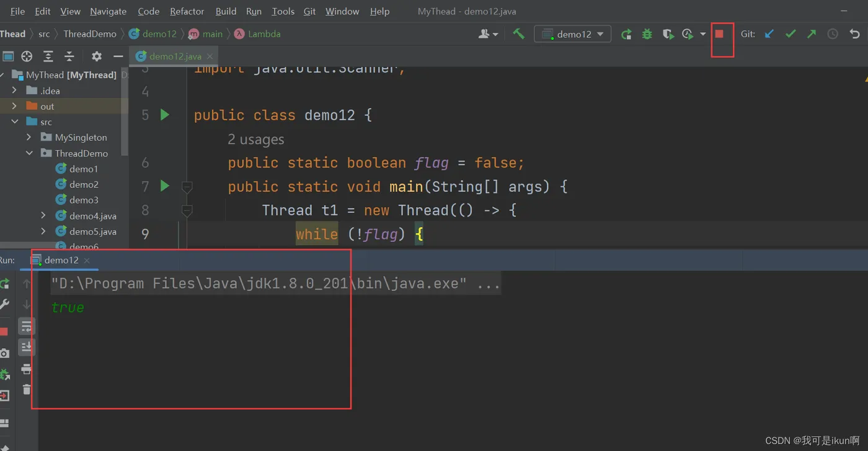Open demo2 class in project tree
Viewport: 868px width, 451px height.
pos(77,184)
